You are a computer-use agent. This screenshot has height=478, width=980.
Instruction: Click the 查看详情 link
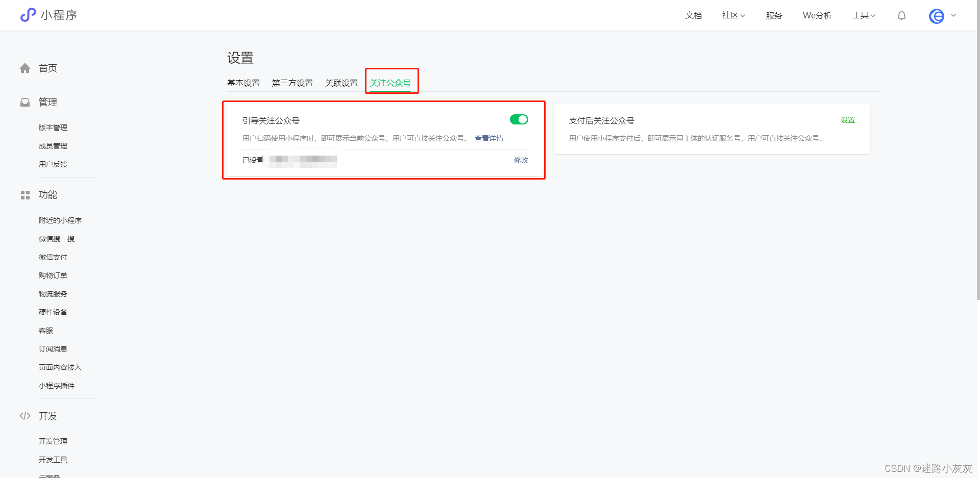tap(489, 138)
